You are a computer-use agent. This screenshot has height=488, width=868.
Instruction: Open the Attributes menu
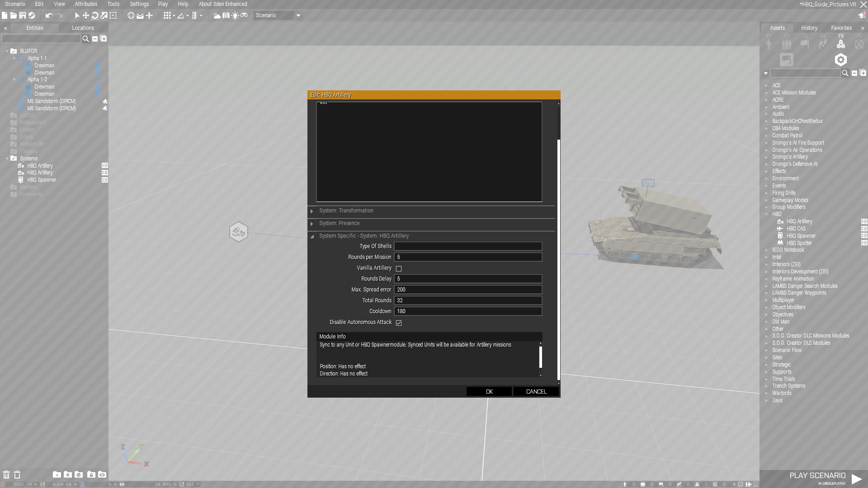pos(86,4)
